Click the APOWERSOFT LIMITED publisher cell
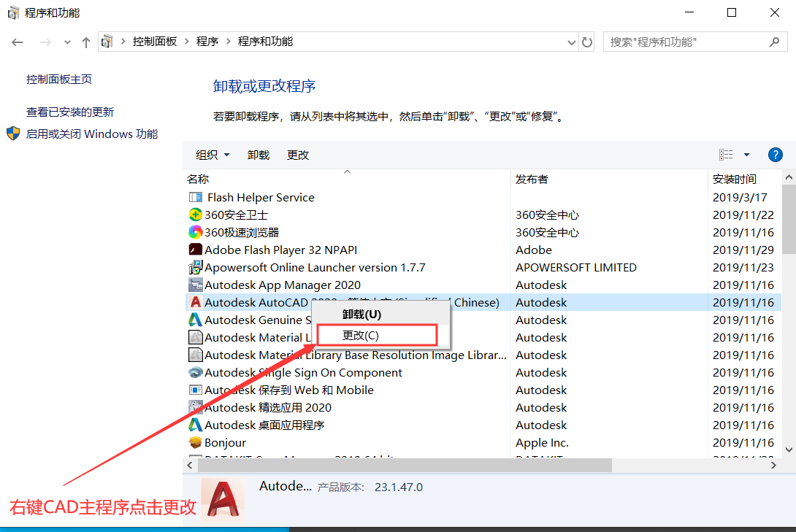Viewport: 796px width, 532px height. coord(575,267)
